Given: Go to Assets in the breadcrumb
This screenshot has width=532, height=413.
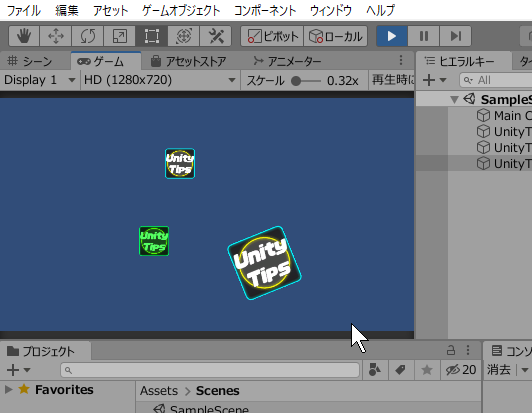Looking at the screenshot, I should click(159, 391).
